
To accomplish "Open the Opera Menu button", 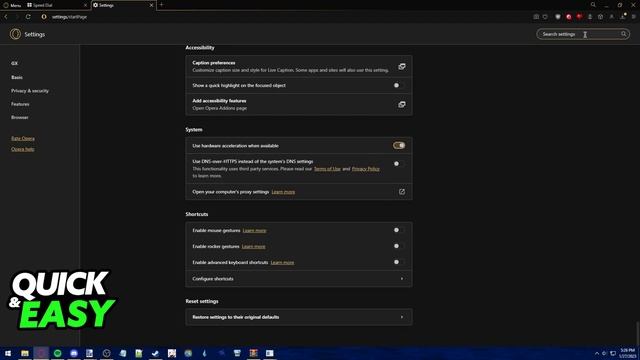I will click(x=12, y=5).
